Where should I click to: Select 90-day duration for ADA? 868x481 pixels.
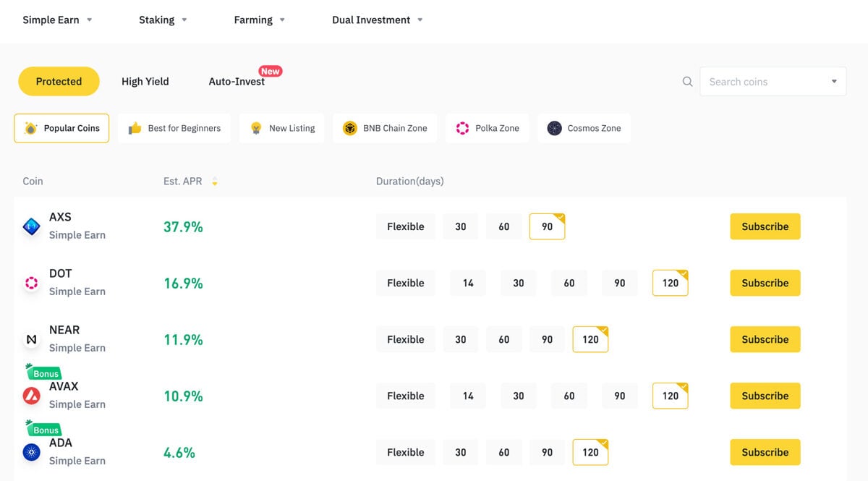548,452
